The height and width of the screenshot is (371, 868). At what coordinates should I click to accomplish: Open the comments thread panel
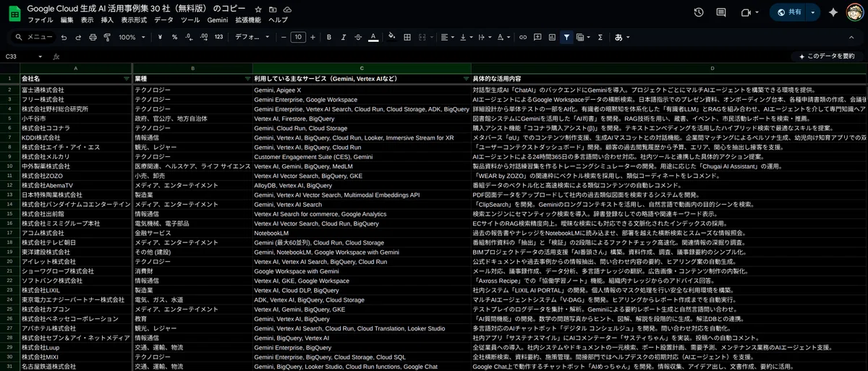click(x=721, y=12)
